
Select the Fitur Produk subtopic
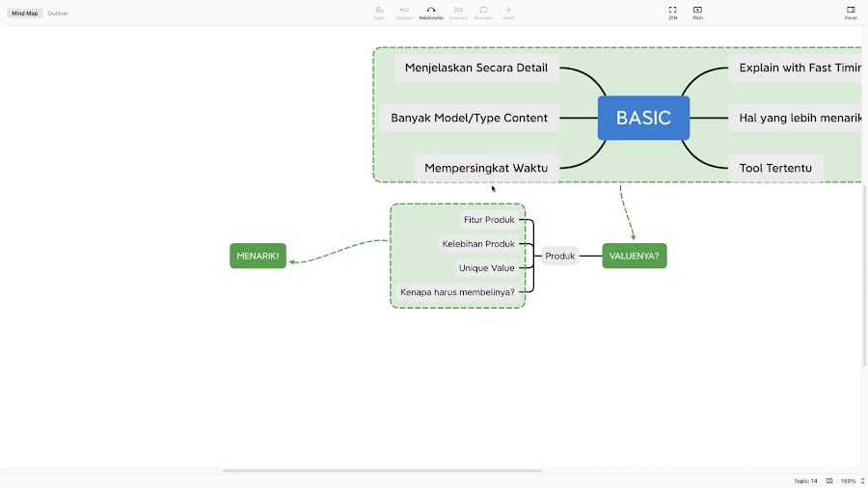(489, 220)
